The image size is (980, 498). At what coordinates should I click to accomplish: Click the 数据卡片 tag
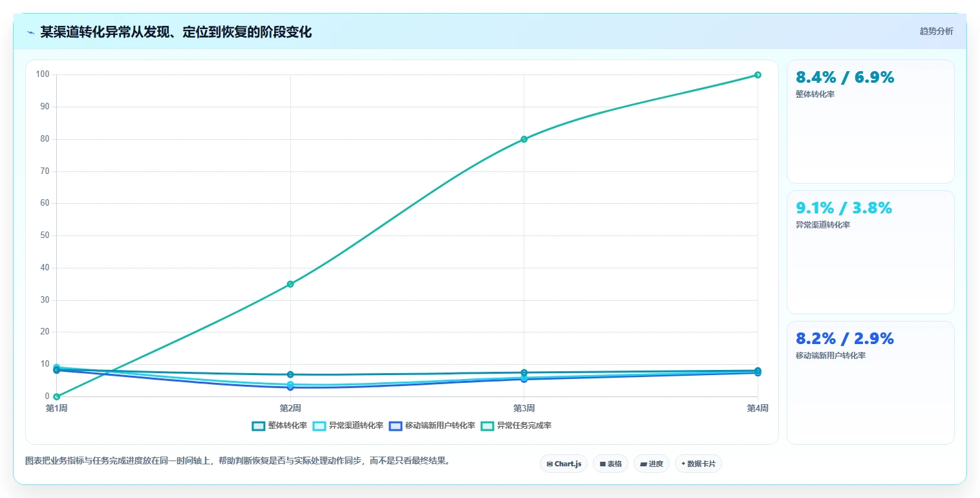point(698,464)
